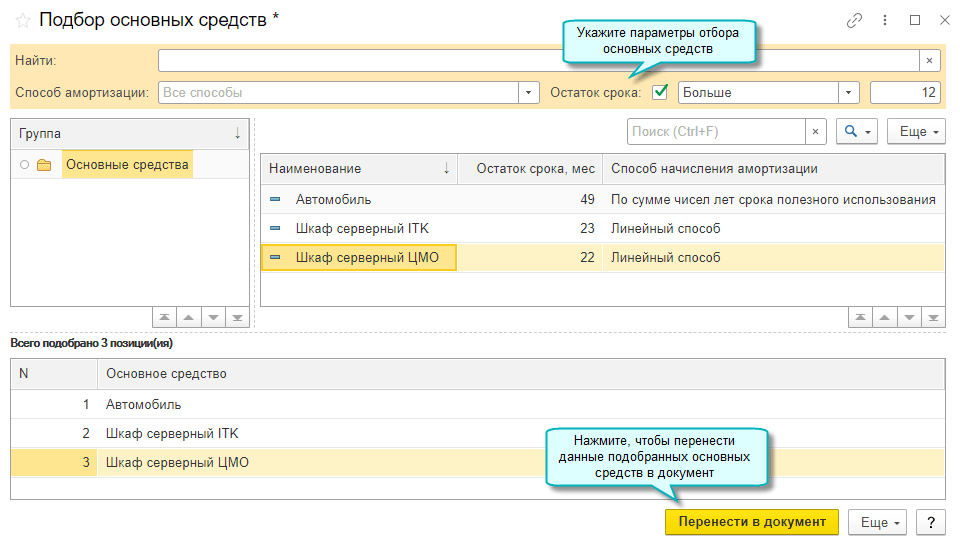Click the Перенести в документ button
960x544 pixels.
751,522
